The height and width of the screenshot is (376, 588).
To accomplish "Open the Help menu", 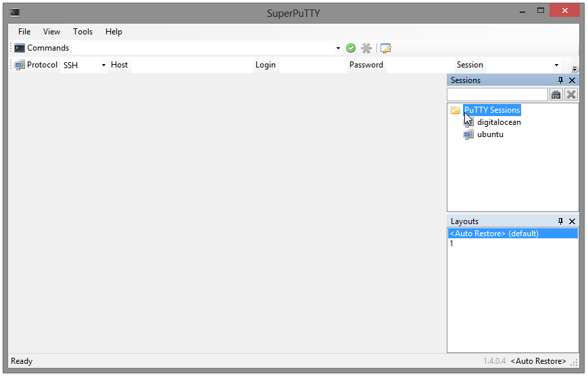I will (114, 32).
